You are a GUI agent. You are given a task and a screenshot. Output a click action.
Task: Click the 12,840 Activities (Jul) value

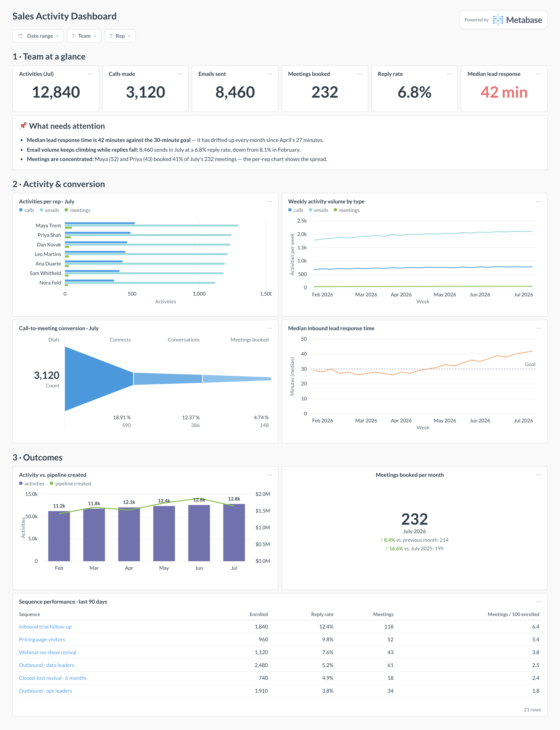(x=56, y=92)
